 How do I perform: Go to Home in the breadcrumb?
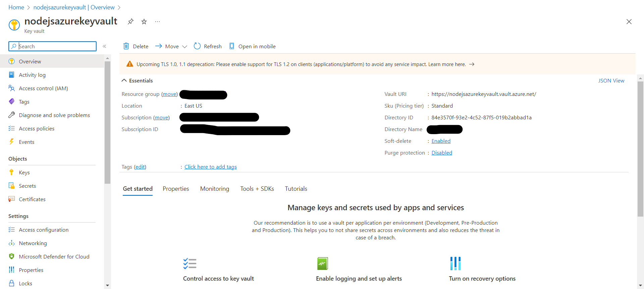tap(16, 7)
